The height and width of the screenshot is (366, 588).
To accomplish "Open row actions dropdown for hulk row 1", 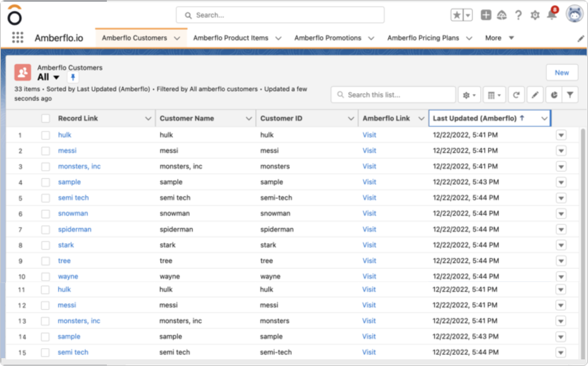I will click(x=561, y=135).
